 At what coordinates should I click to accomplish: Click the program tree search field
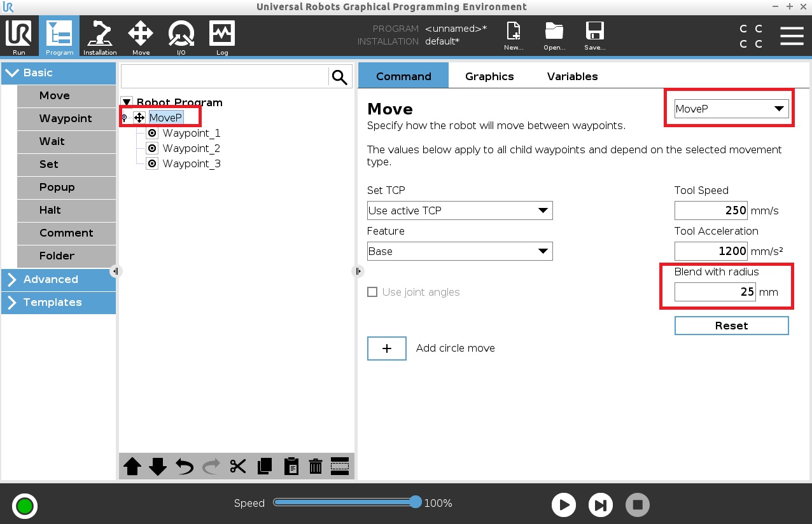(x=225, y=78)
